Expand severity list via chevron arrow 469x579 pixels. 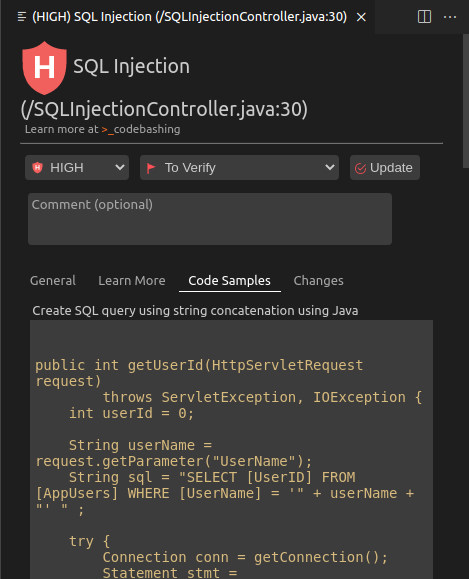pyautogui.click(x=120, y=167)
